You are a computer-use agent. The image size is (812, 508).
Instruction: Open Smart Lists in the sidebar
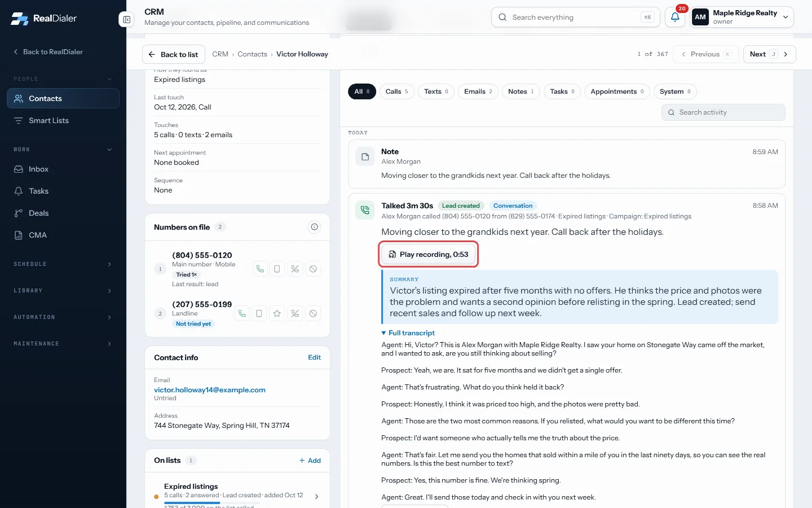(x=63, y=120)
